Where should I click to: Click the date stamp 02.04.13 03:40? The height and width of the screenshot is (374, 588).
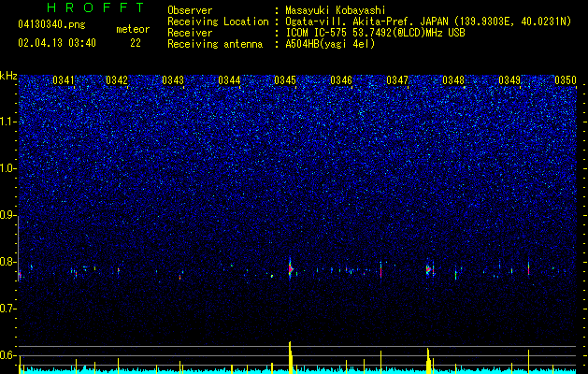point(57,43)
